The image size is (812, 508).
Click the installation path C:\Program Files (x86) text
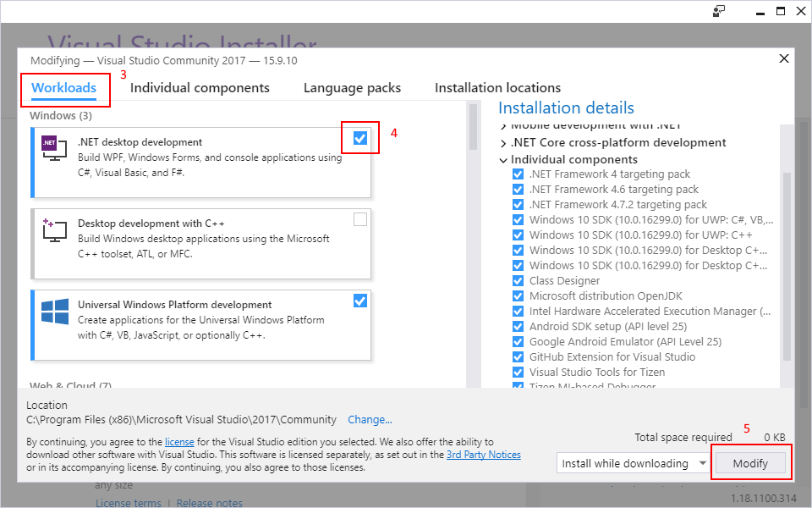181,419
